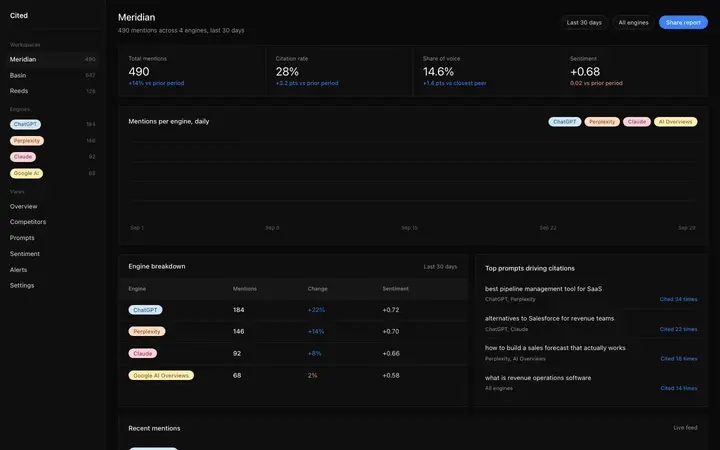Image resolution: width=720 pixels, height=450 pixels.
Task: Click the Change column header
Action: pyautogui.click(x=317, y=289)
